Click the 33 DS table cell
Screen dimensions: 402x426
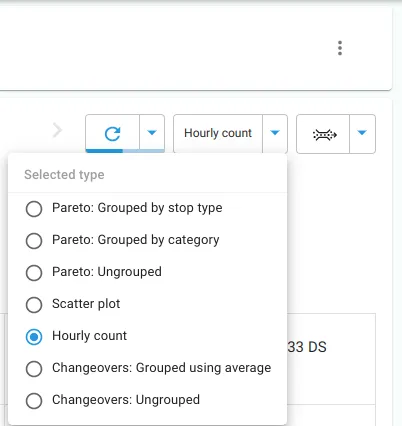coord(307,347)
